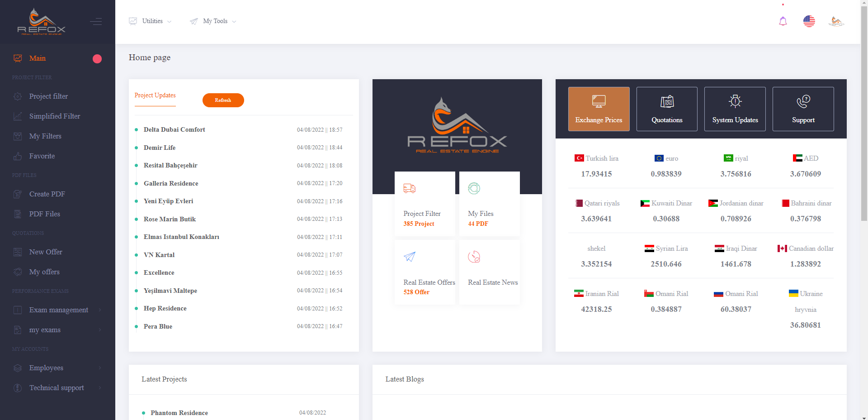Click the notification bell icon
The image size is (868, 420).
click(x=783, y=21)
